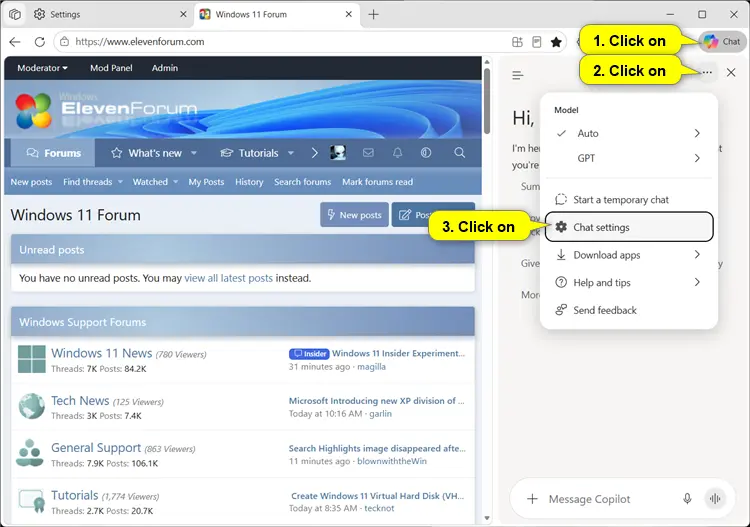Click the microphone icon in message box
Screen dimensions: 750x527
pos(687,499)
